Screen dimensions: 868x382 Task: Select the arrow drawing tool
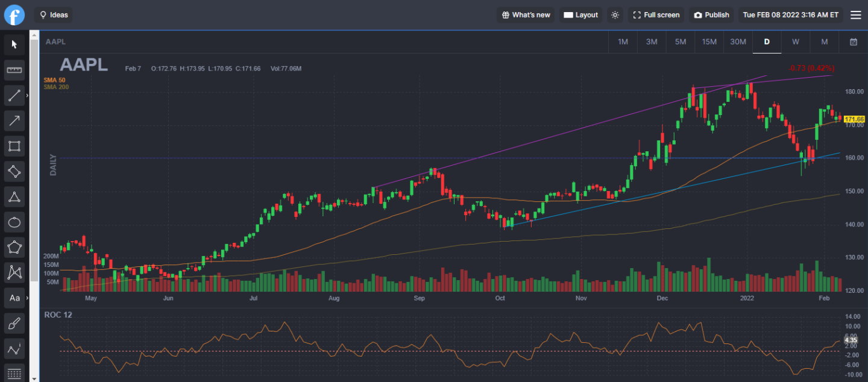[14, 121]
